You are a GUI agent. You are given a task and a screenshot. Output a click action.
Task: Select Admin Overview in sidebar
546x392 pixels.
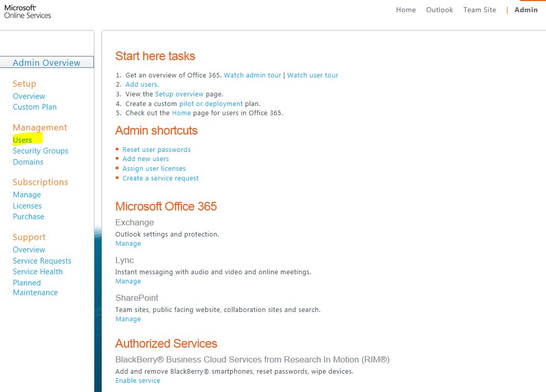tap(46, 63)
